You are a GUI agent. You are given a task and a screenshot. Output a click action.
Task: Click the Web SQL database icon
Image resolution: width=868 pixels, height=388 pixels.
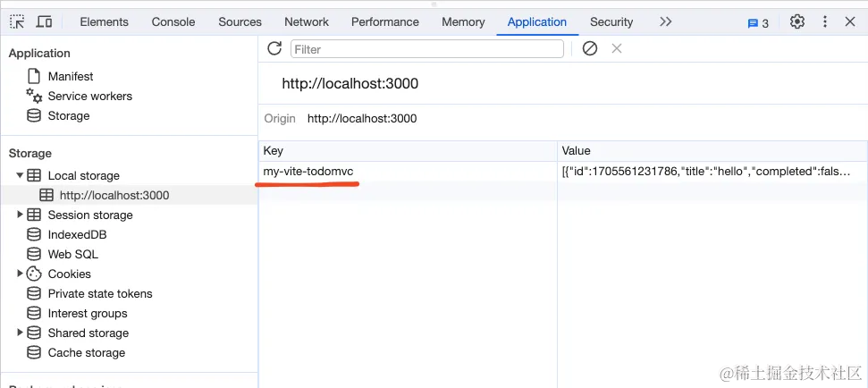[x=34, y=255]
